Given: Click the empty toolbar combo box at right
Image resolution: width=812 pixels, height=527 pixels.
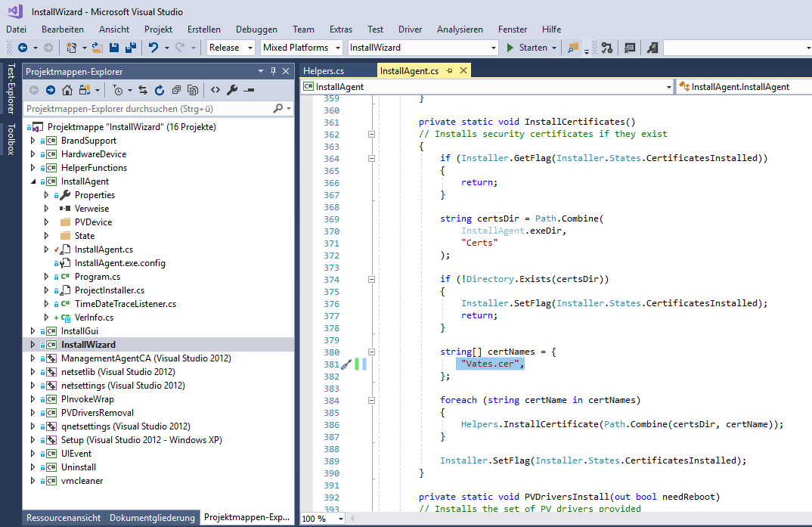Looking at the screenshot, I should pyautogui.click(x=737, y=48).
